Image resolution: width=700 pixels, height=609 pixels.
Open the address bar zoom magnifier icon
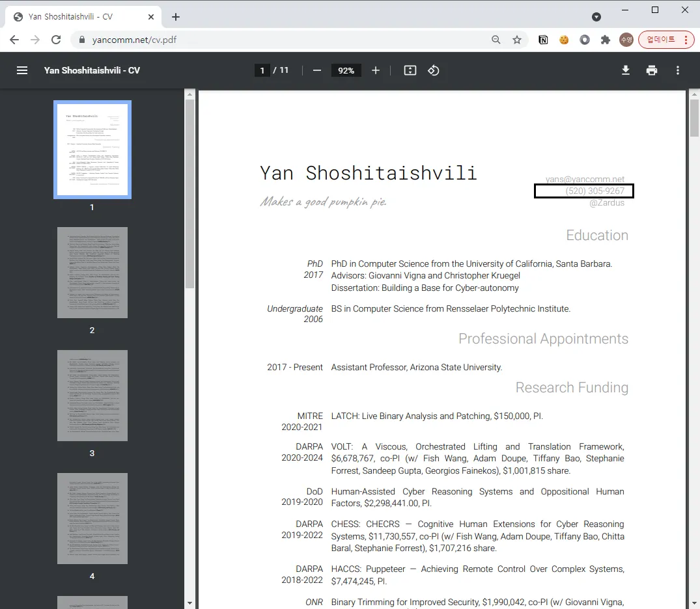(496, 40)
